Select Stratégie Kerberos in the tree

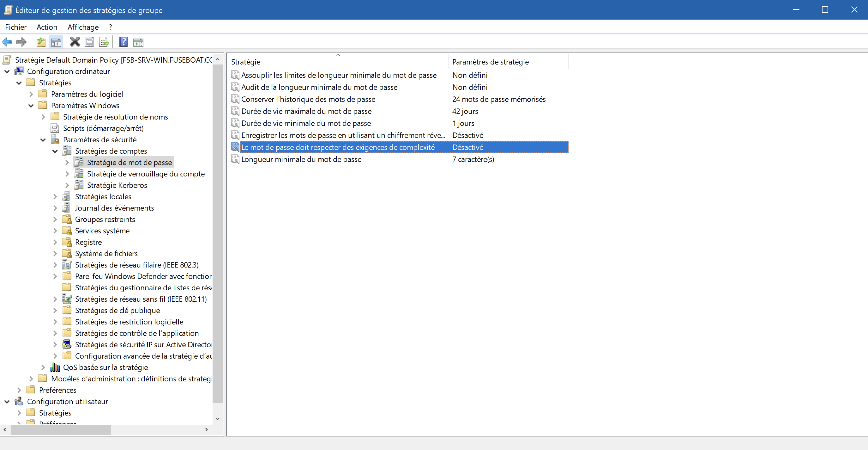tap(117, 185)
